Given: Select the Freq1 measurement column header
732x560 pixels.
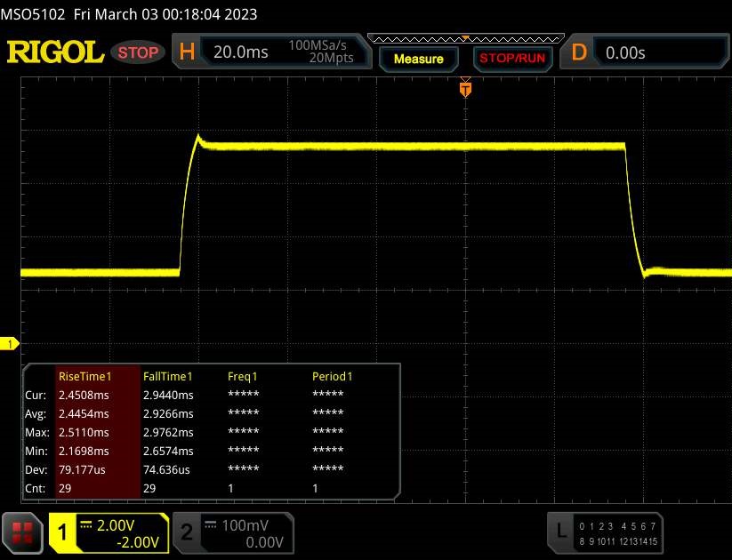Looking at the screenshot, I should (242, 377).
